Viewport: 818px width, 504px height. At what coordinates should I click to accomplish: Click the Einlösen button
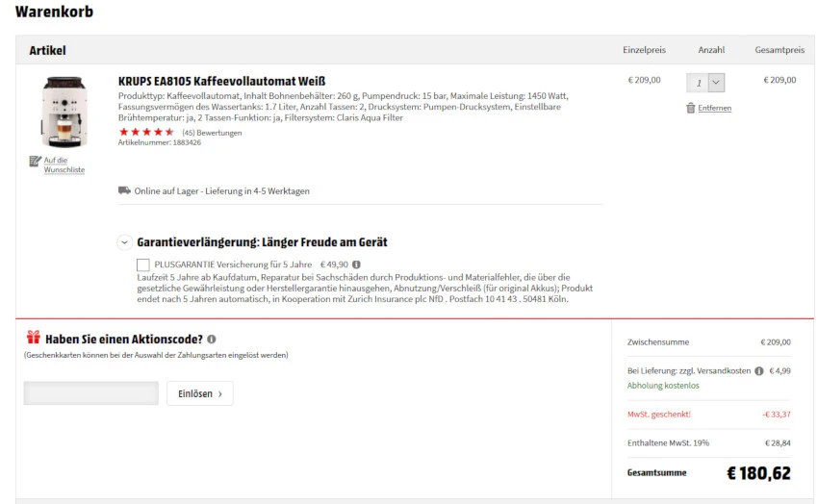point(200,393)
